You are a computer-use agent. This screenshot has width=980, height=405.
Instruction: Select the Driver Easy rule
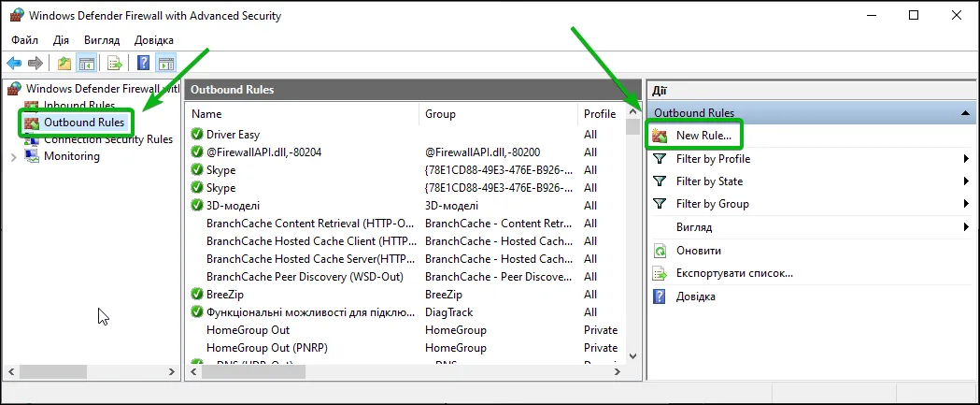[234, 134]
